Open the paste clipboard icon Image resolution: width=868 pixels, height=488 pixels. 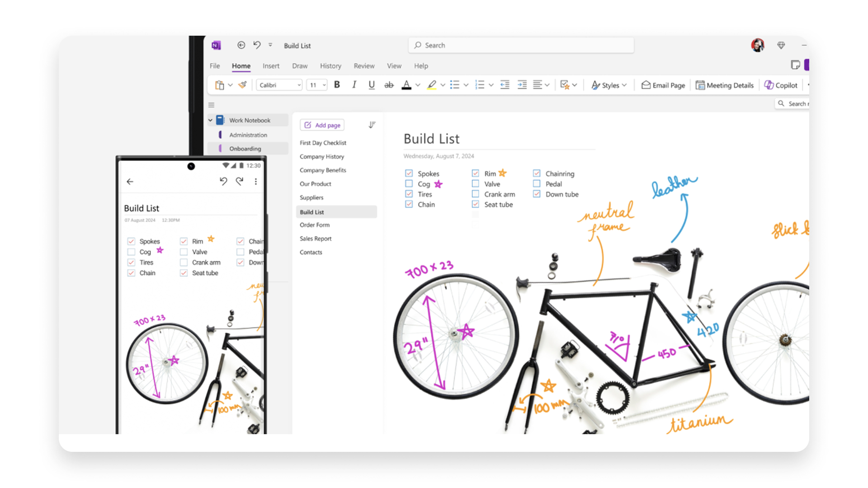[220, 85]
